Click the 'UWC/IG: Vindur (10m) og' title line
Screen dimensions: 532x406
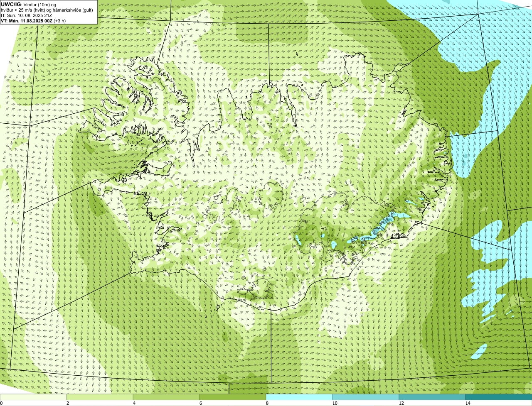point(29,5)
